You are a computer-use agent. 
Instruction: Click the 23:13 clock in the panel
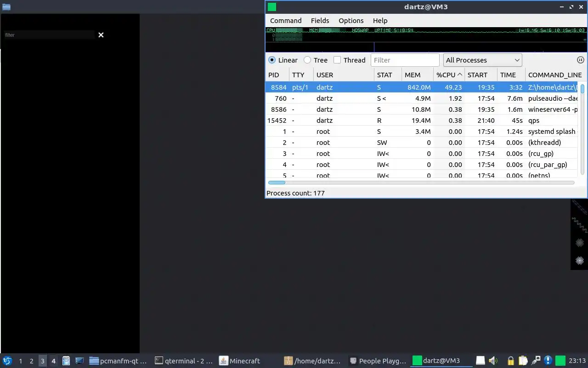[577, 361]
